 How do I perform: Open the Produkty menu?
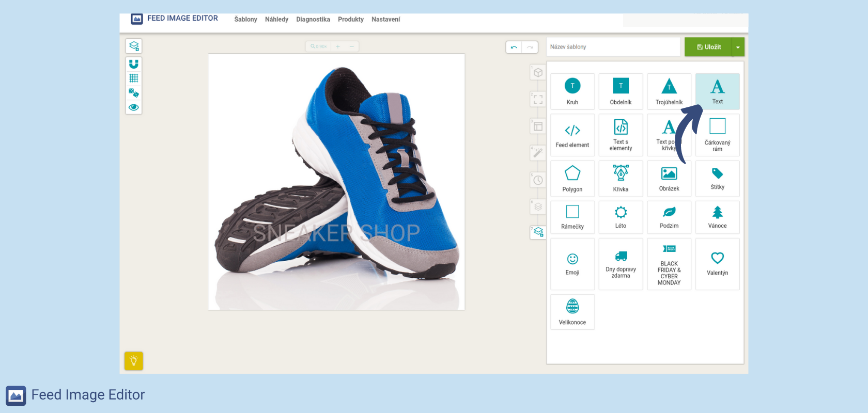pyautogui.click(x=351, y=19)
